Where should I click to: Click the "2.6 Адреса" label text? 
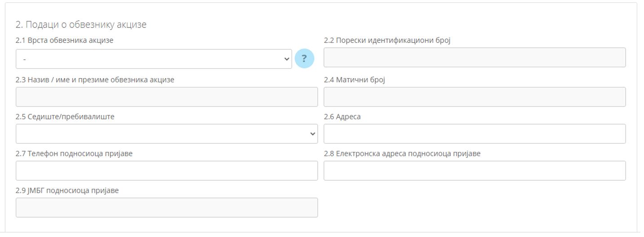342,117
